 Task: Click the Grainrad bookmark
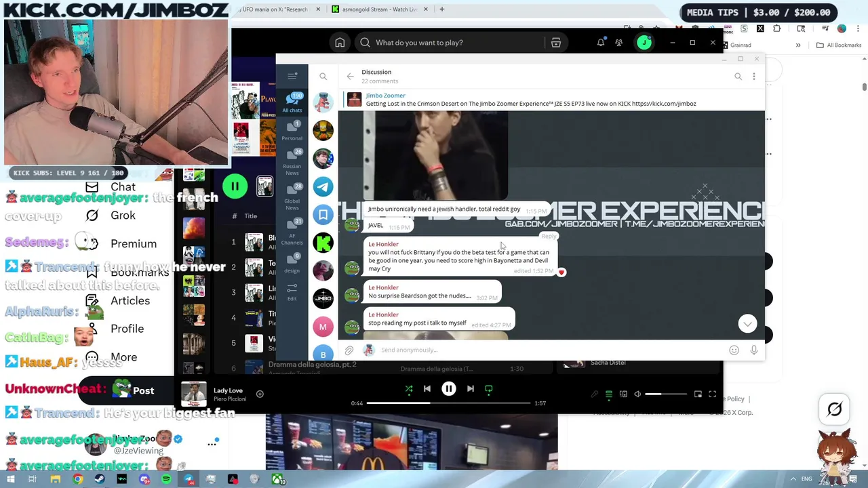pyautogui.click(x=736, y=45)
